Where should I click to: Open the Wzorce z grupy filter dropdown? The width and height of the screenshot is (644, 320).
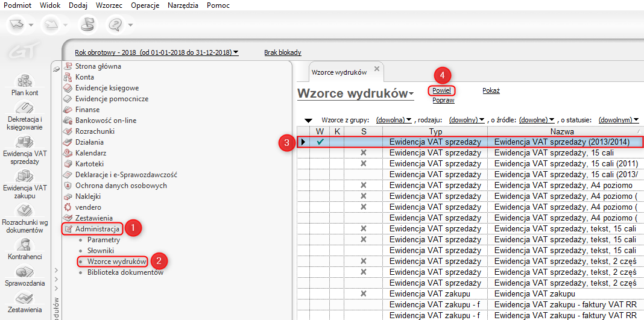click(x=394, y=120)
